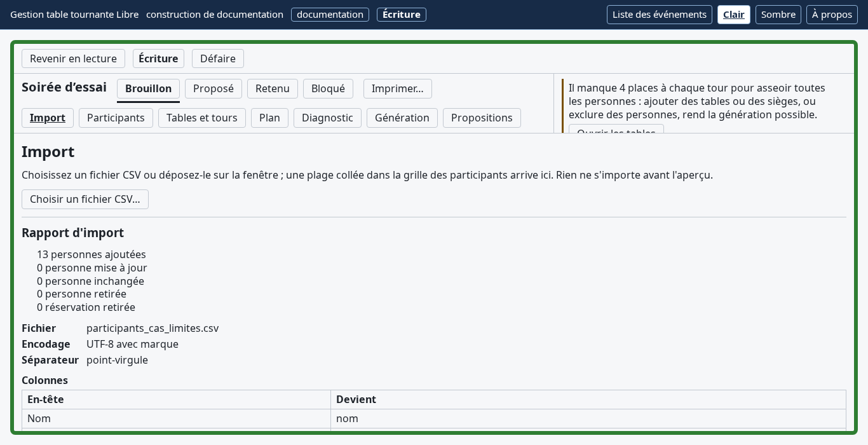Click the line 0 personne inchangée
868x445 pixels.
pyautogui.click(x=90, y=281)
